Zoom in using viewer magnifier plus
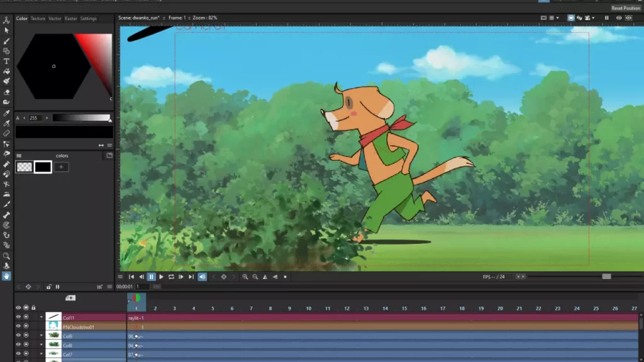The width and height of the screenshot is (644, 362). (x=245, y=277)
